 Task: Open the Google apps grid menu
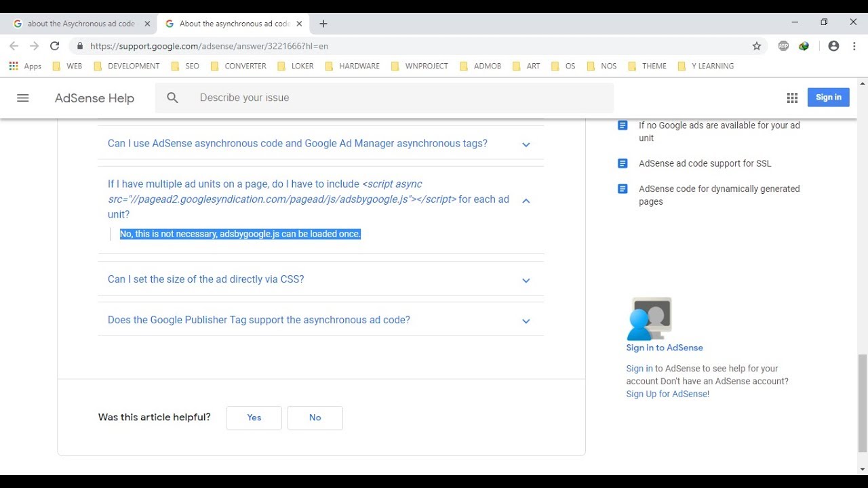pos(791,97)
